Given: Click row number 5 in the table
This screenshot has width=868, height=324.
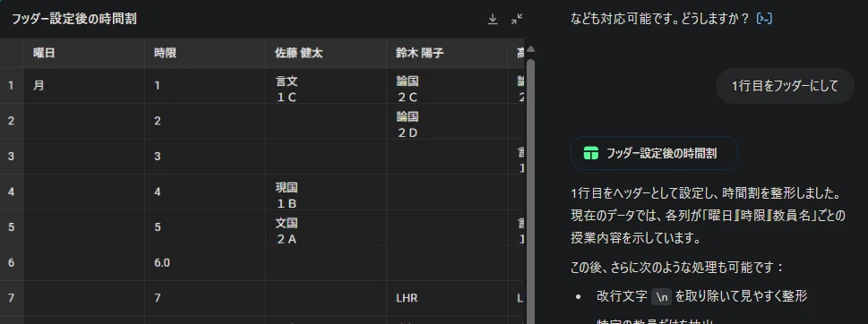Looking at the screenshot, I should [x=12, y=227].
